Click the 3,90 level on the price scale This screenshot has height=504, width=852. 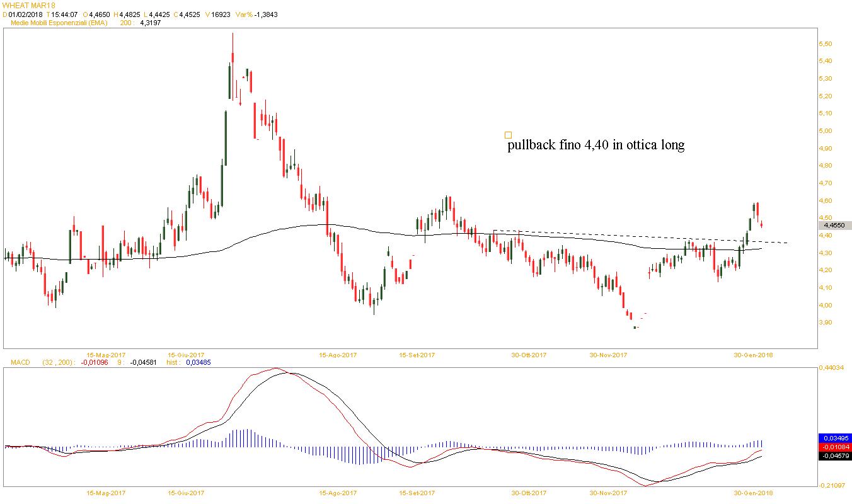pos(826,323)
